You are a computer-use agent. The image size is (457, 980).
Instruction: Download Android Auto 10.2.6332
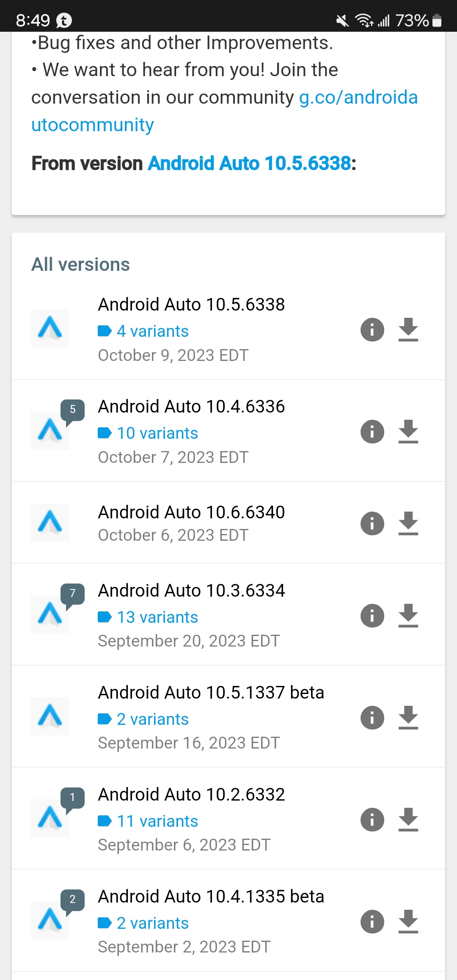408,820
